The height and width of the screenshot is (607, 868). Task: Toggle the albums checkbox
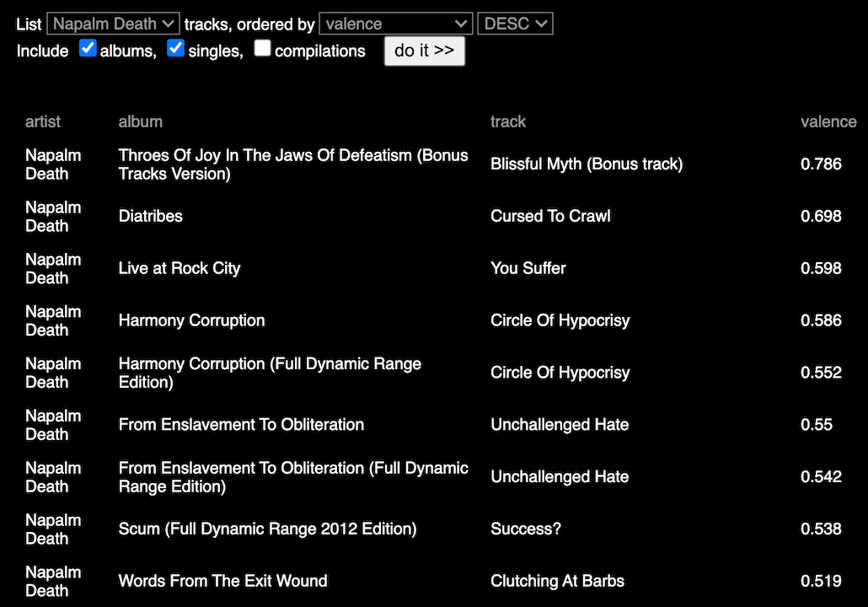coord(88,48)
